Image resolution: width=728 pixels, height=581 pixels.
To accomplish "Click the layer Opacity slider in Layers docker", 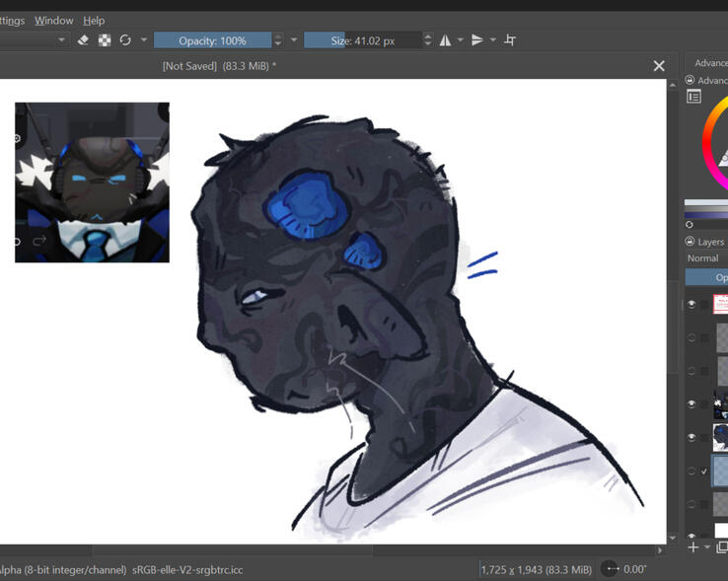I will point(706,277).
